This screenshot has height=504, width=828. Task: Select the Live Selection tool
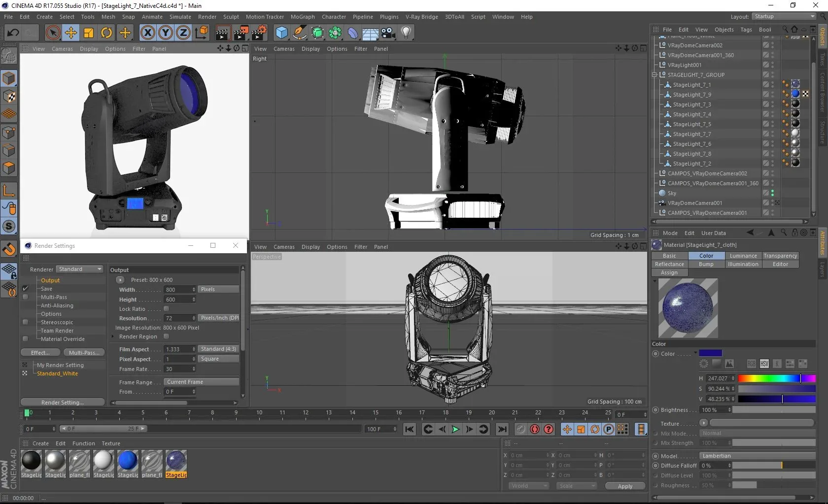53,33
